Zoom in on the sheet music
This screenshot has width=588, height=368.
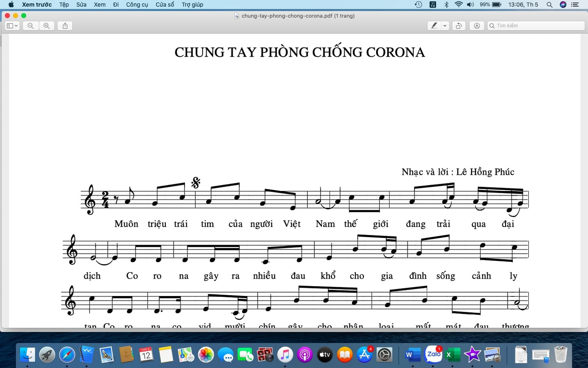47,25
